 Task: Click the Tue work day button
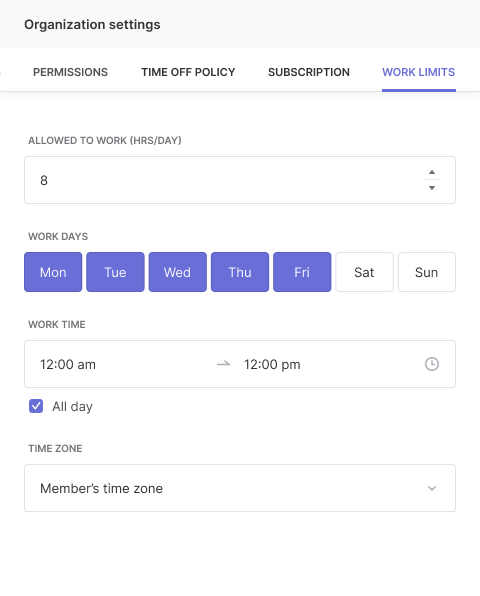(x=115, y=272)
